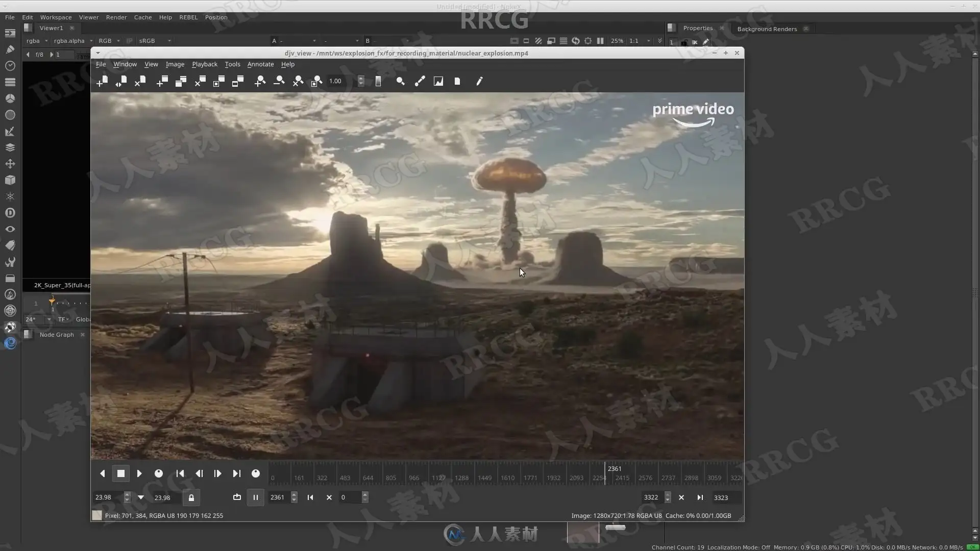Open the djv_view Annotate menu

tap(260, 64)
